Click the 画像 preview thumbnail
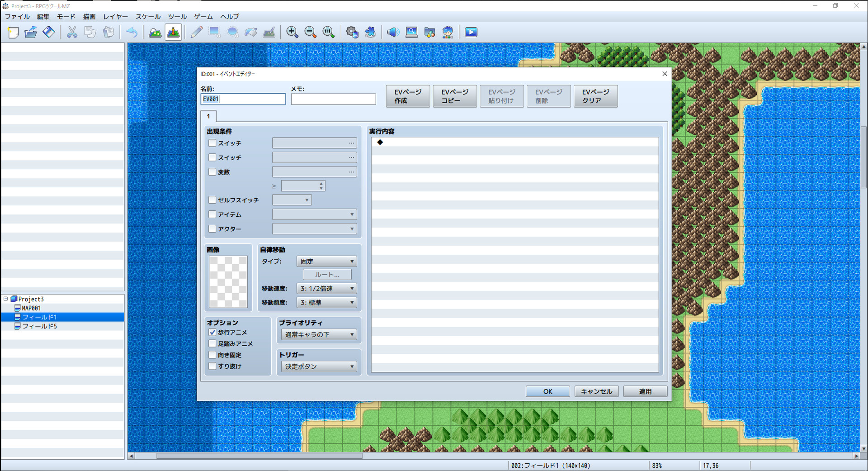The height and width of the screenshot is (471, 868). [x=228, y=281]
